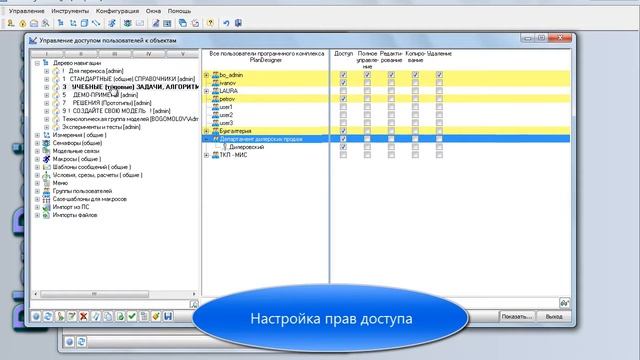Click the refresh arrows icon in access dialog toolbar

(x=48, y=316)
